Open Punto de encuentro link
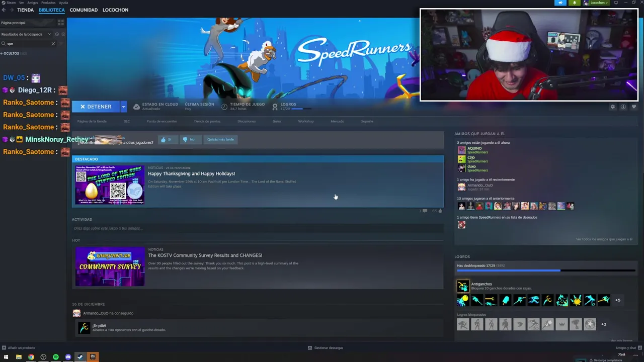The width and height of the screenshot is (644, 362). pos(162,121)
